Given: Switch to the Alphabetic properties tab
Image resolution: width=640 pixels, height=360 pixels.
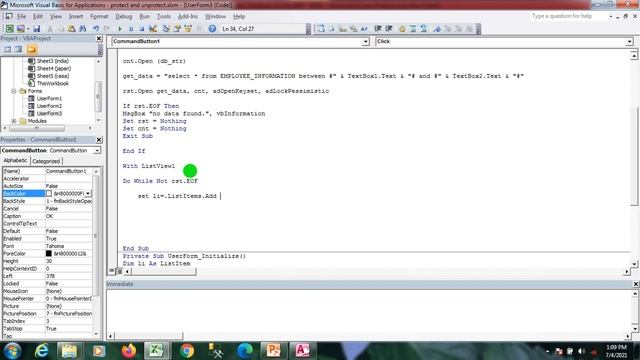Looking at the screenshot, I should [16, 161].
